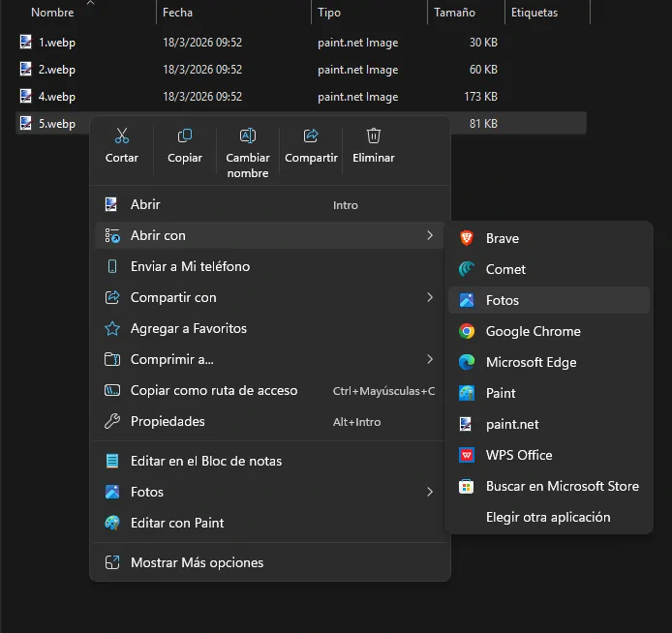Open with Brave browser
The width and height of the screenshot is (672, 633).
[549, 238]
